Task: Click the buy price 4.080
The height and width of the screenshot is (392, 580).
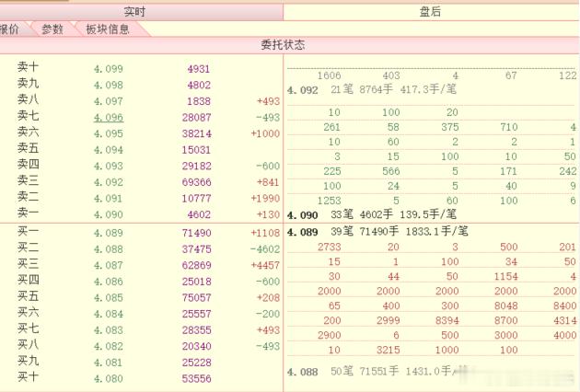Action: [x=109, y=379]
